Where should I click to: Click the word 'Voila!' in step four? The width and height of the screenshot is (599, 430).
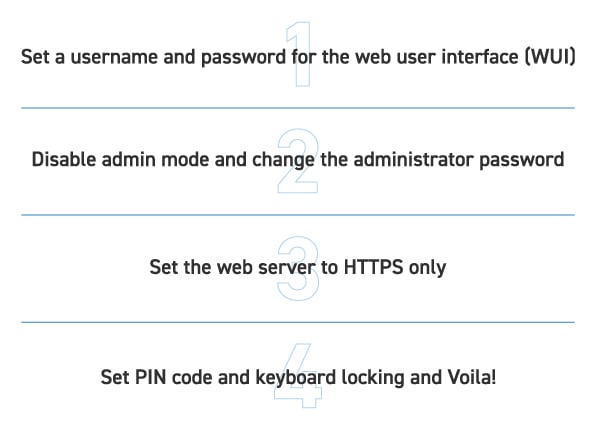471,377
